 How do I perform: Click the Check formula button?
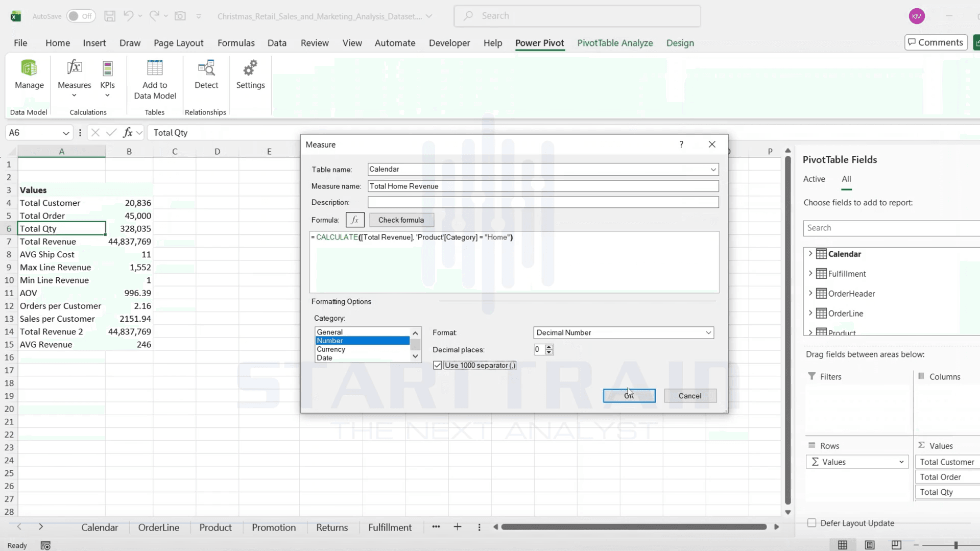tap(401, 220)
